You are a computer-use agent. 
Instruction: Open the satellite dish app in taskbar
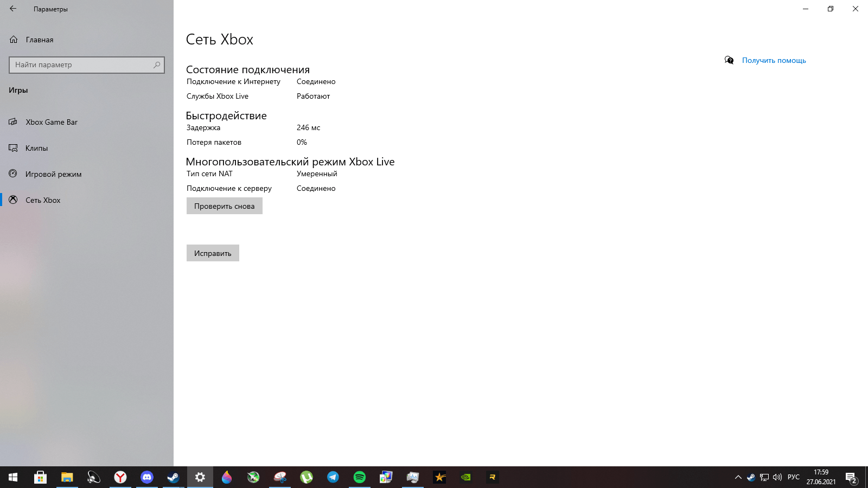94,477
